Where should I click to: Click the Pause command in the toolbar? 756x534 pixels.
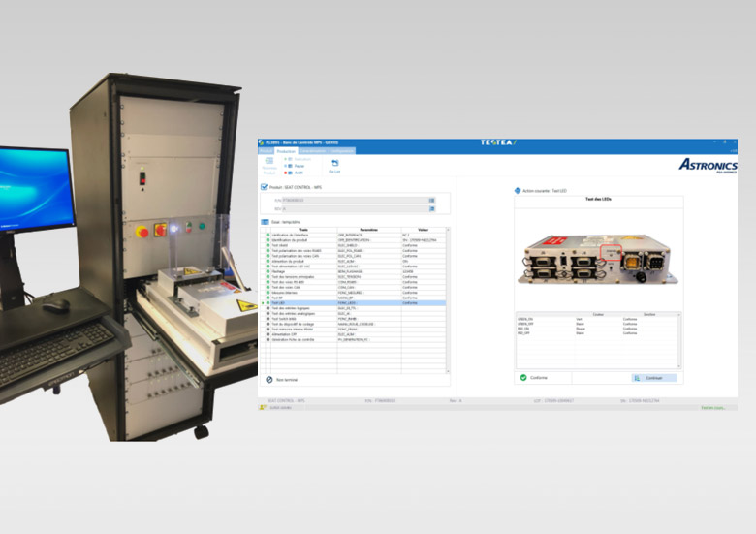pyautogui.click(x=295, y=166)
